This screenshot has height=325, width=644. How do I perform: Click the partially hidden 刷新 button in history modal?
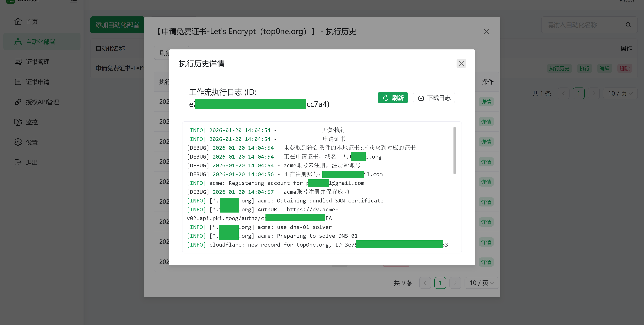click(162, 53)
